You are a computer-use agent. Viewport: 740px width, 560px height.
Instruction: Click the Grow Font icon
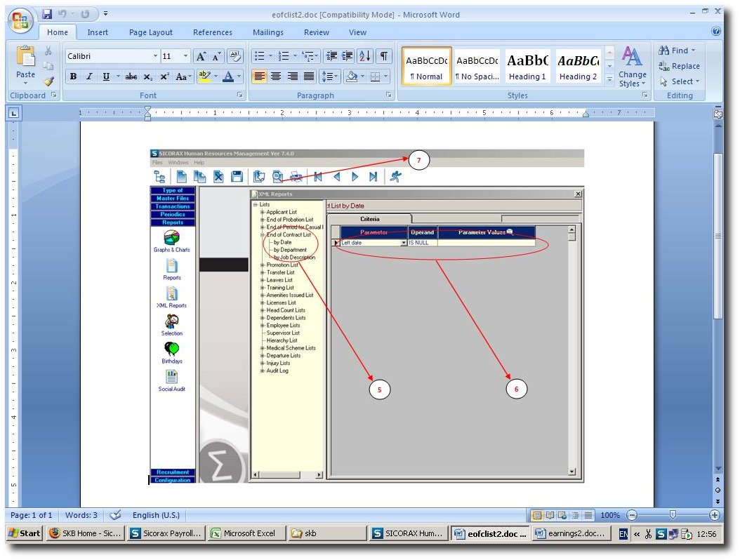(201, 56)
